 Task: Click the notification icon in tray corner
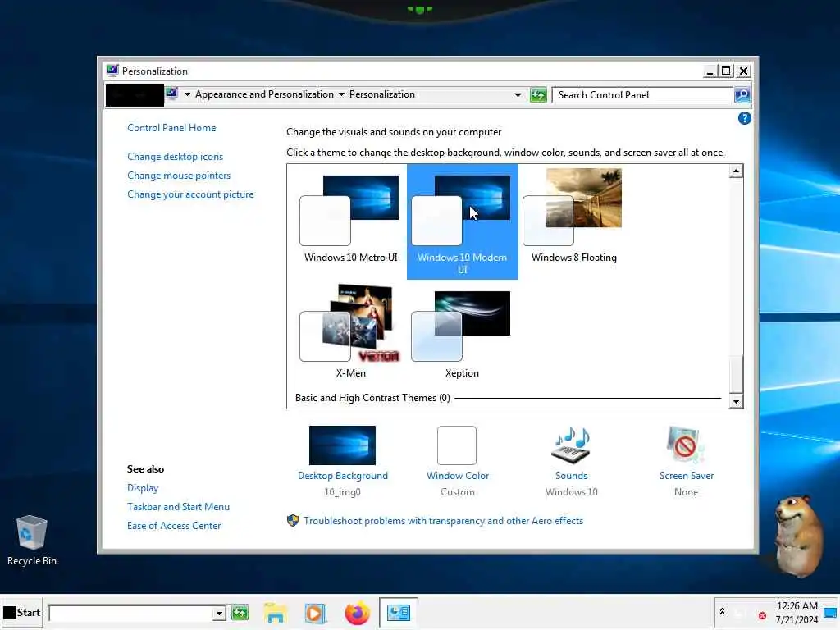coord(830,612)
